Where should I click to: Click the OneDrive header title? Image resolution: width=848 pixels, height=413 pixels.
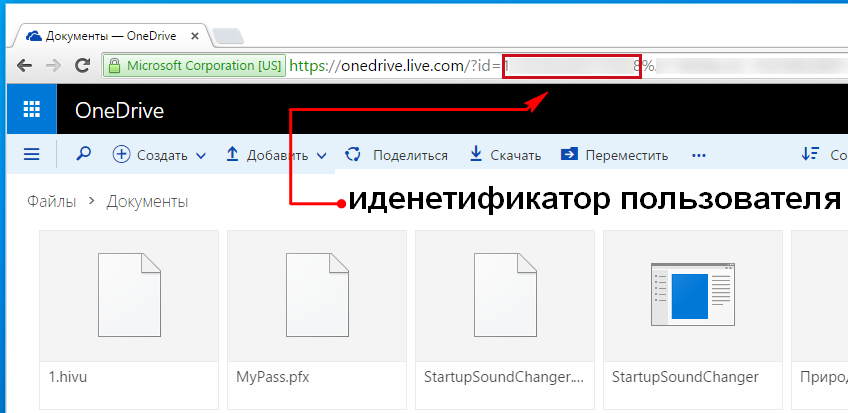coord(120,111)
